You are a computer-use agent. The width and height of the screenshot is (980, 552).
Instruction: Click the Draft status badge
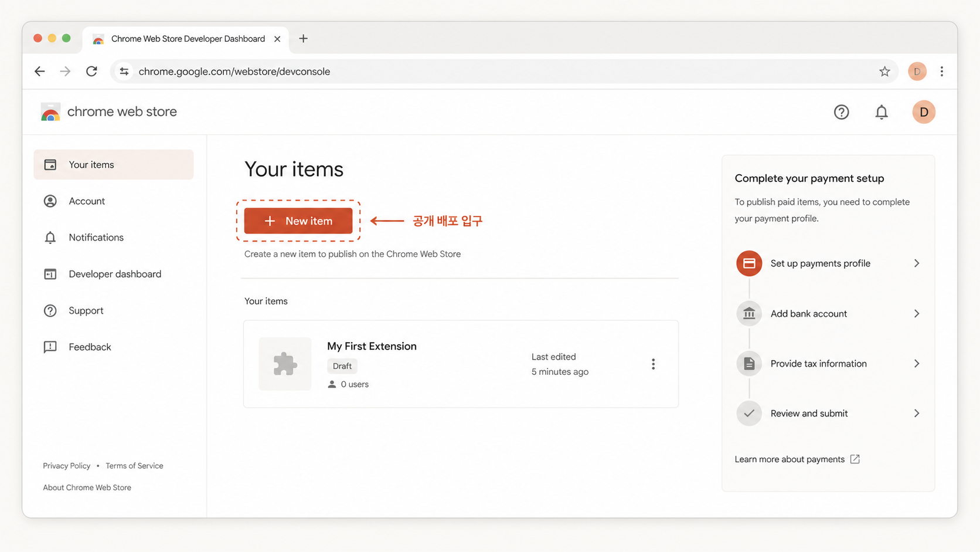click(x=342, y=366)
